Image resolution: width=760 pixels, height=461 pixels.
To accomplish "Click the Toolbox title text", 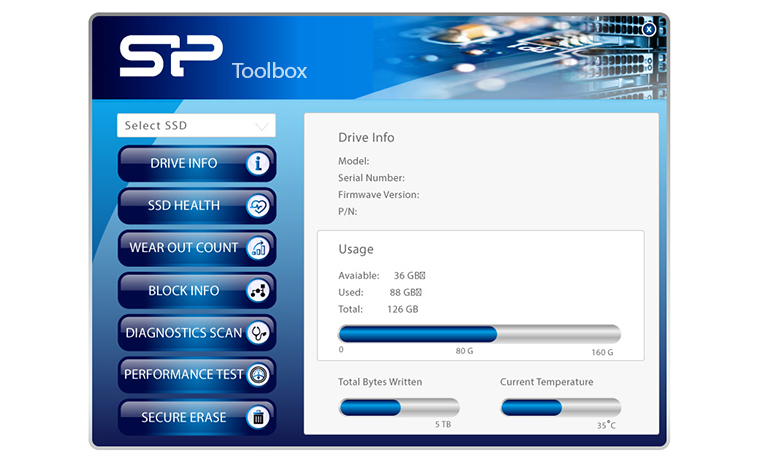I will pyautogui.click(x=269, y=71).
